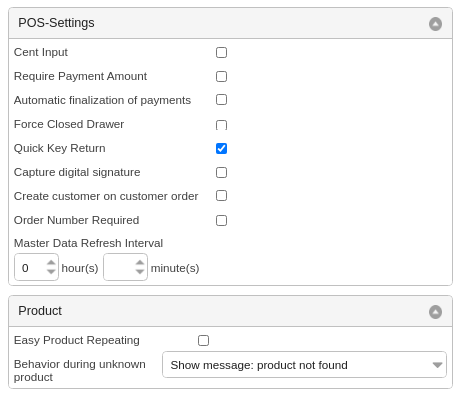Screen dimensions: 460x397
Task: Click the Require Payment Amount label
Action: pos(80,76)
